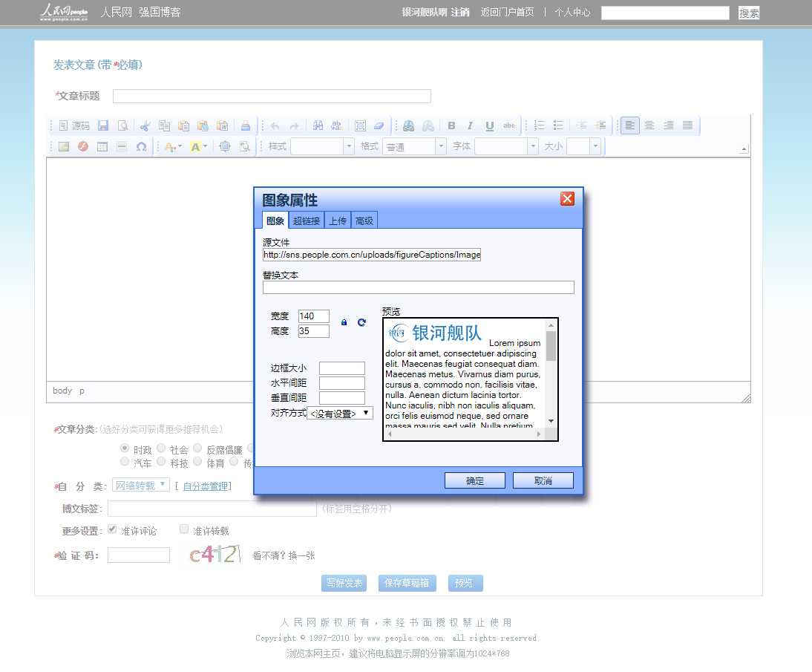Expand the 网络转载 self-category dropdown
Screen dimensions: 812x672
pyautogui.click(x=141, y=486)
